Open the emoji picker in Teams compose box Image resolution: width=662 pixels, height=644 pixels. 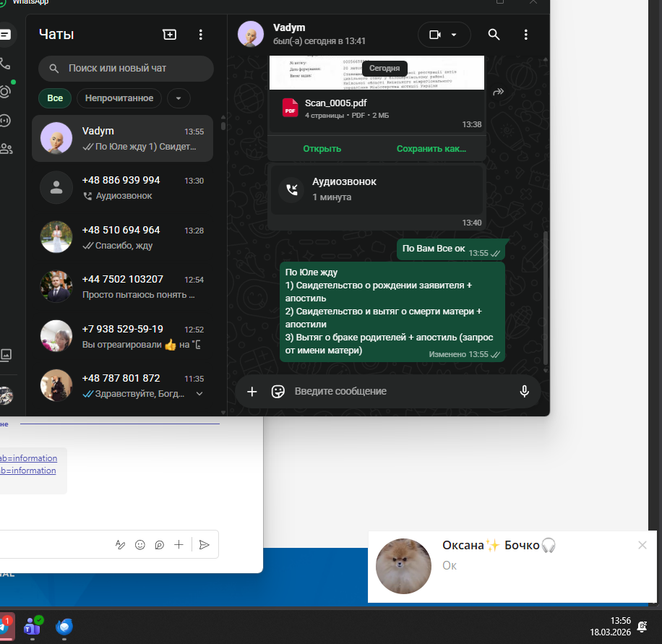[x=139, y=545]
